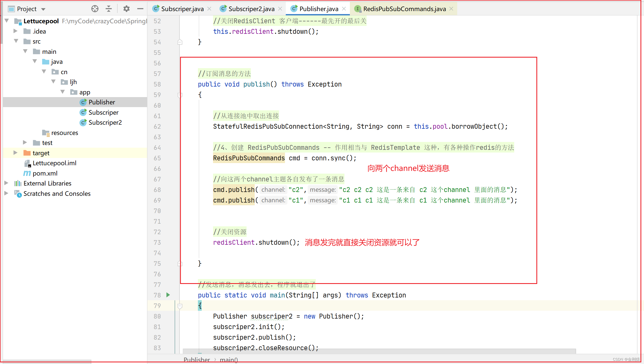Click the target folder icon

(x=27, y=153)
